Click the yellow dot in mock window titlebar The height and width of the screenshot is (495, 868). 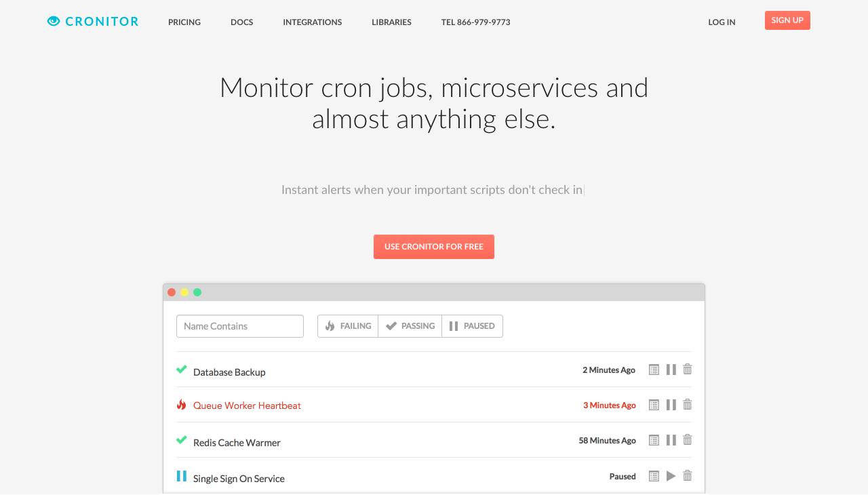184,292
